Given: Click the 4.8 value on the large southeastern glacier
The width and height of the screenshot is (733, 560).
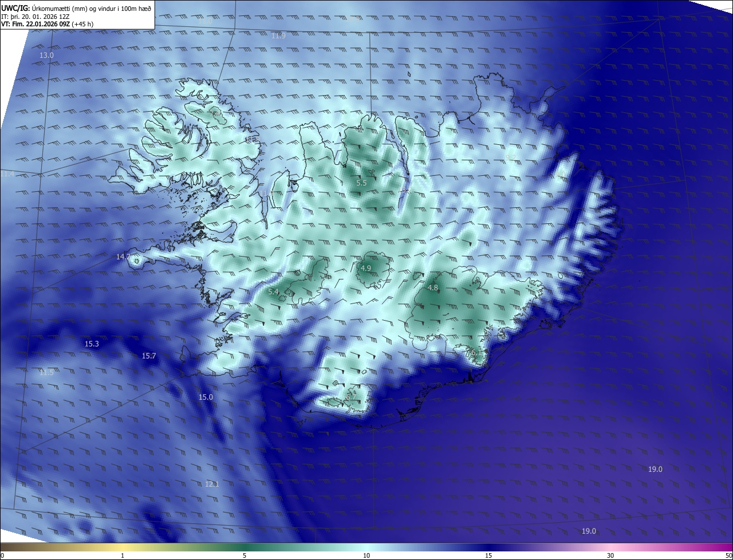Looking at the screenshot, I should click(433, 287).
